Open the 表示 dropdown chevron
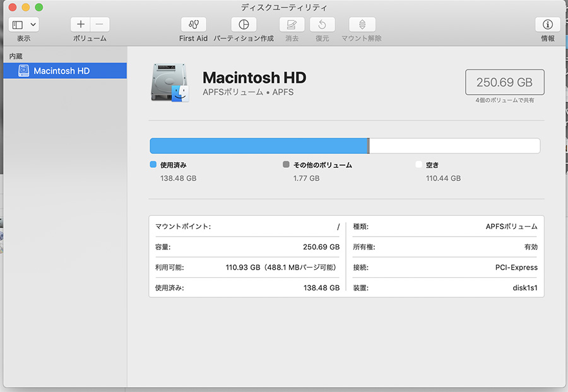This screenshot has height=392, width=568. click(33, 25)
